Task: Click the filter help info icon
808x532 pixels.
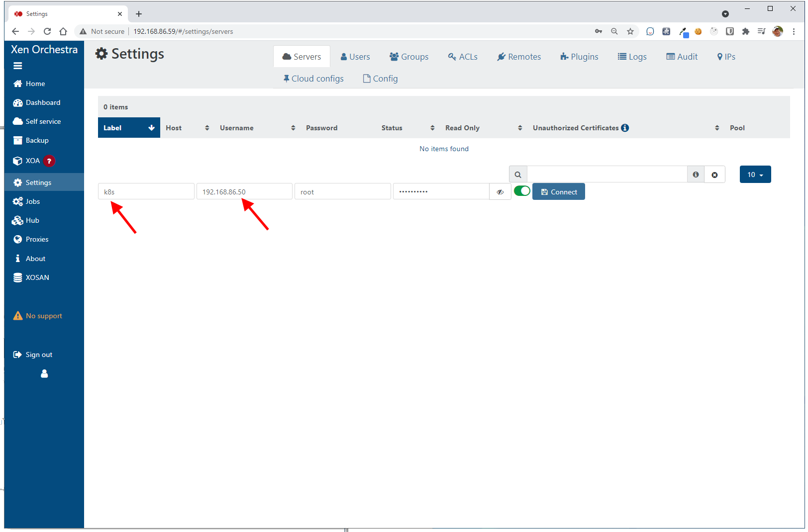Action: [696, 175]
